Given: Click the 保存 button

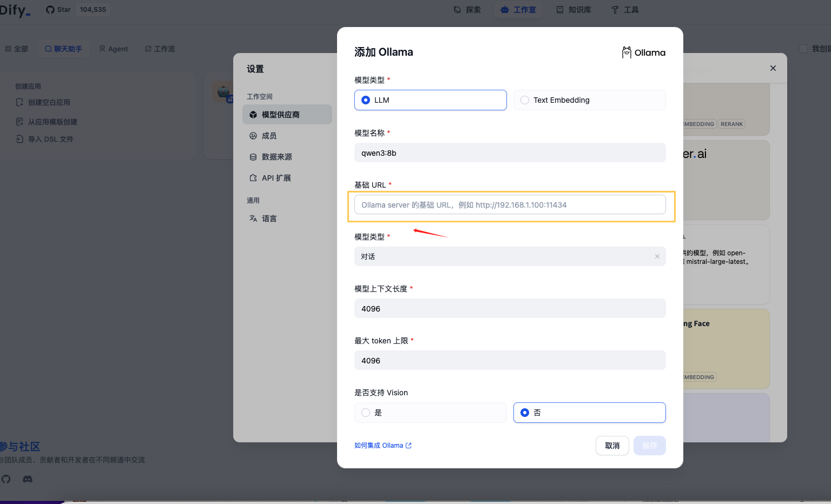Looking at the screenshot, I should [x=650, y=446].
